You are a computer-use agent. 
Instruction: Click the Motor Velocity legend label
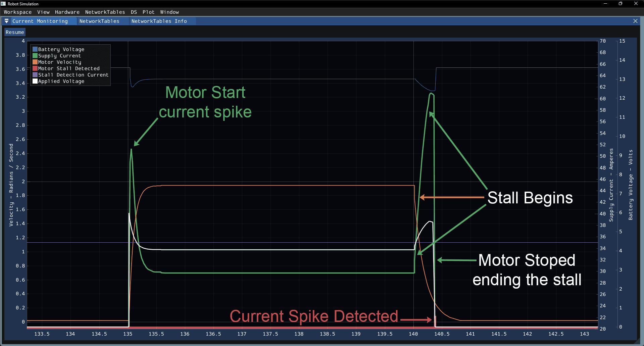[x=60, y=62]
